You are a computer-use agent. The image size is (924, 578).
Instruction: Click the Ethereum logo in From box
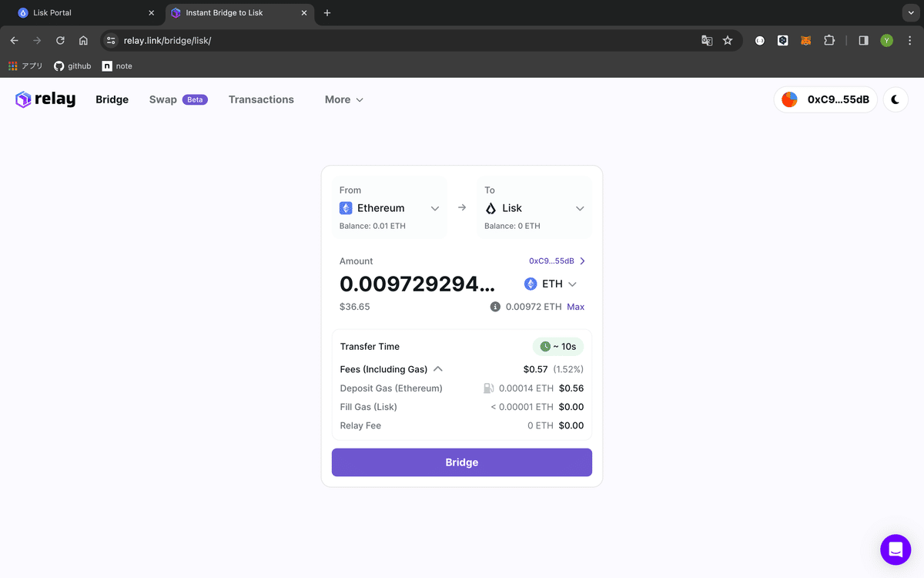(x=346, y=208)
